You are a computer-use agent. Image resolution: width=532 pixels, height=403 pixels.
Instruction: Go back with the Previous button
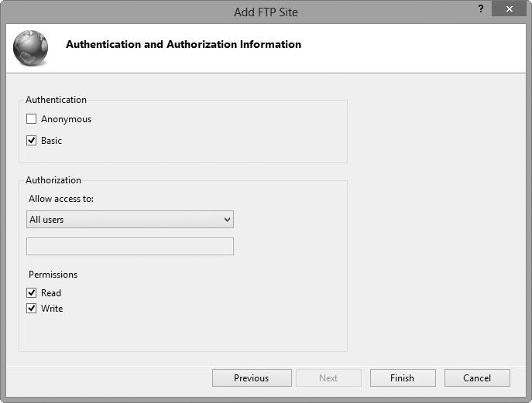[252, 378]
